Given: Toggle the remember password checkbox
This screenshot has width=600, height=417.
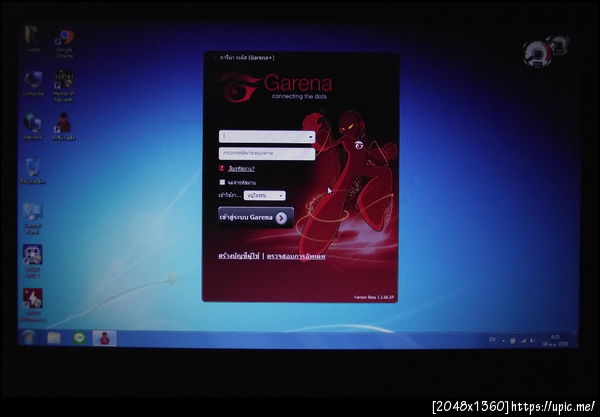Looking at the screenshot, I should (x=222, y=182).
